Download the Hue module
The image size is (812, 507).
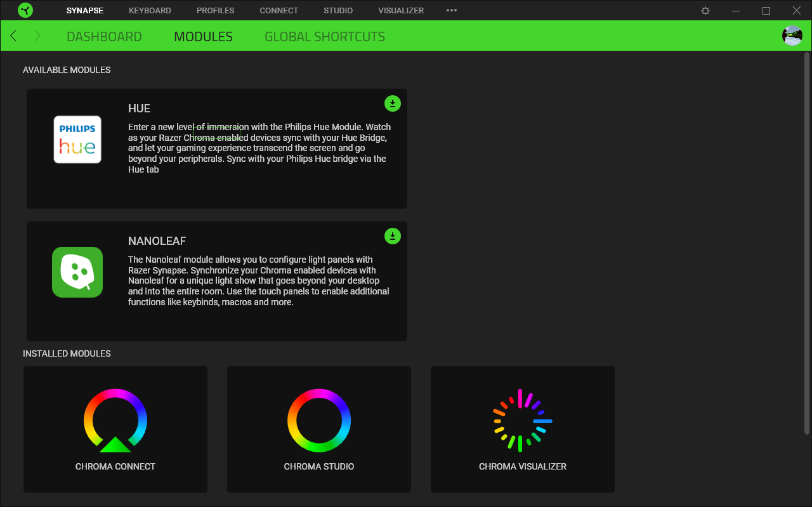[393, 103]
